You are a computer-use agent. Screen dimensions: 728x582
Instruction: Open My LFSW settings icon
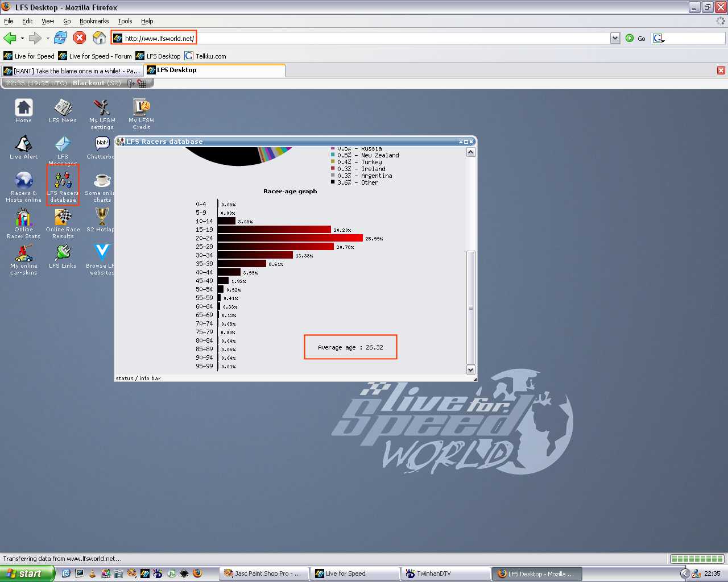coord(102,114)
